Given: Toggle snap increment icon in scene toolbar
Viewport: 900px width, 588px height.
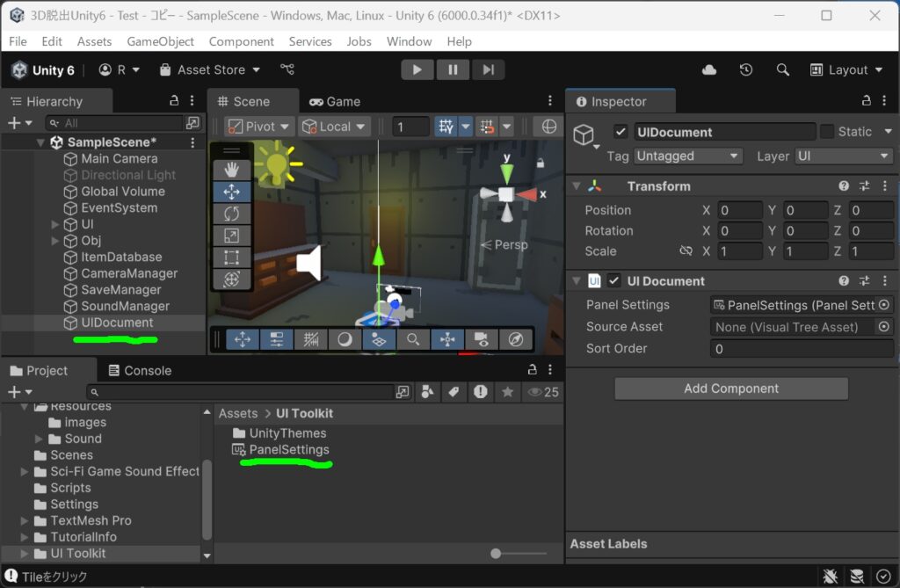Looking at the screenshot, I should tap(487, 127).
